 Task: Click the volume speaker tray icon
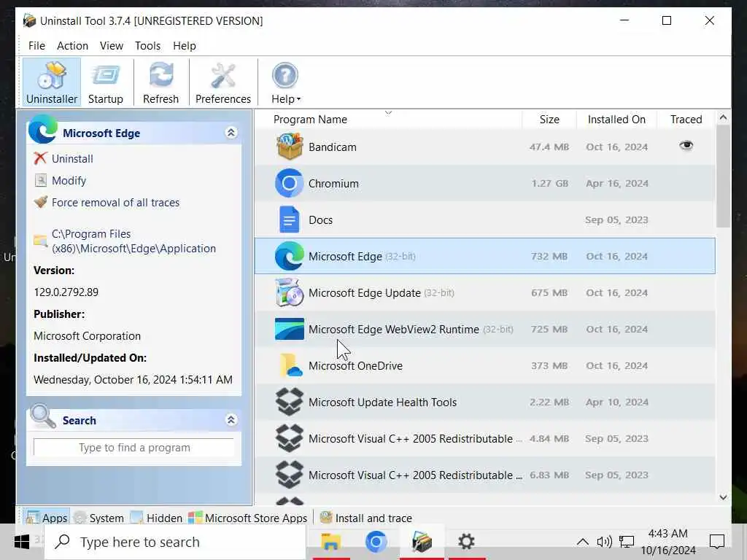pos(604,542)
